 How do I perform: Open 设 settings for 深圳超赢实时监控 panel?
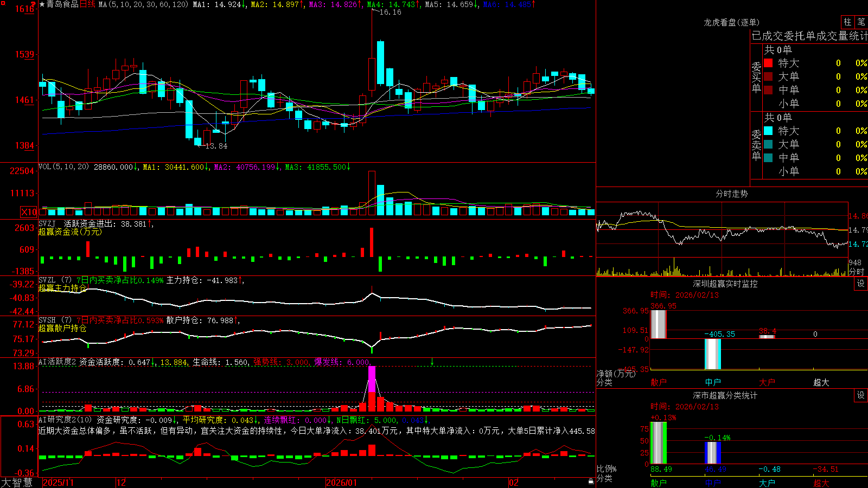point(861,284)
